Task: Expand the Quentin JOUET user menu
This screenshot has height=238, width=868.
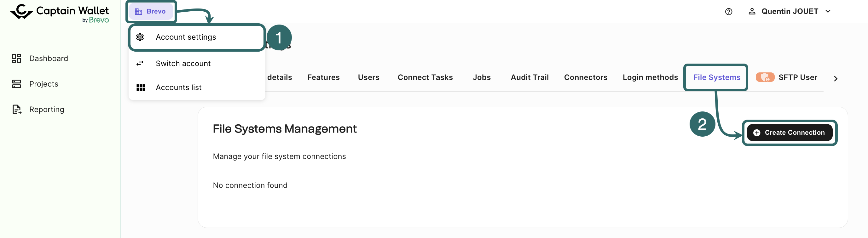Action: (790, 11)
